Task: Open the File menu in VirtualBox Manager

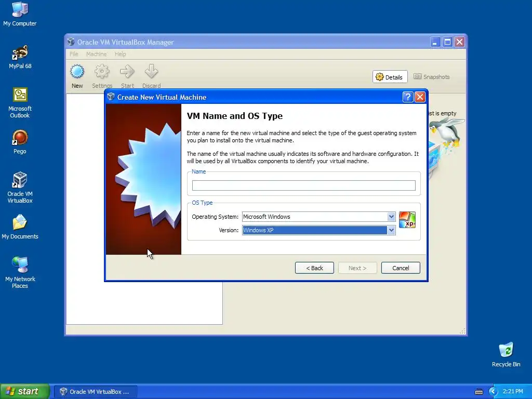Action: 74,54
